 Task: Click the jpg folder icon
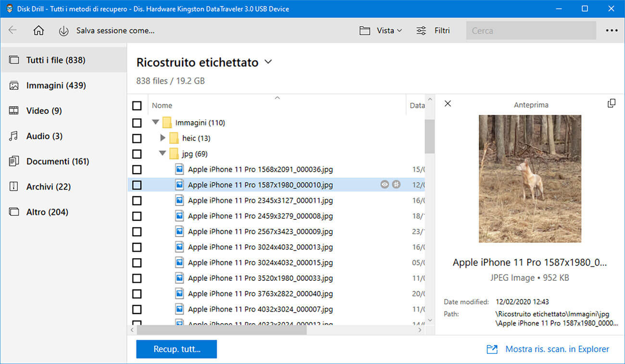(174, 154)
